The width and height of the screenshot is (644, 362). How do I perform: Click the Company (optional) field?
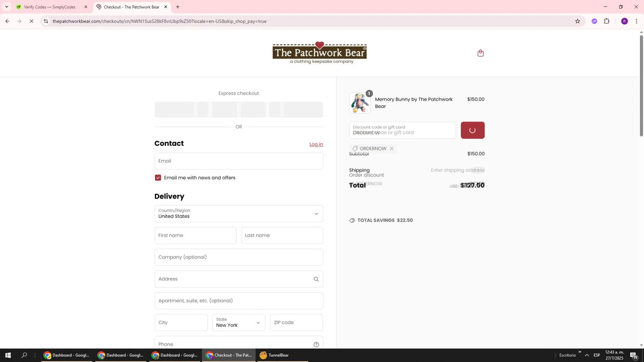239,257
